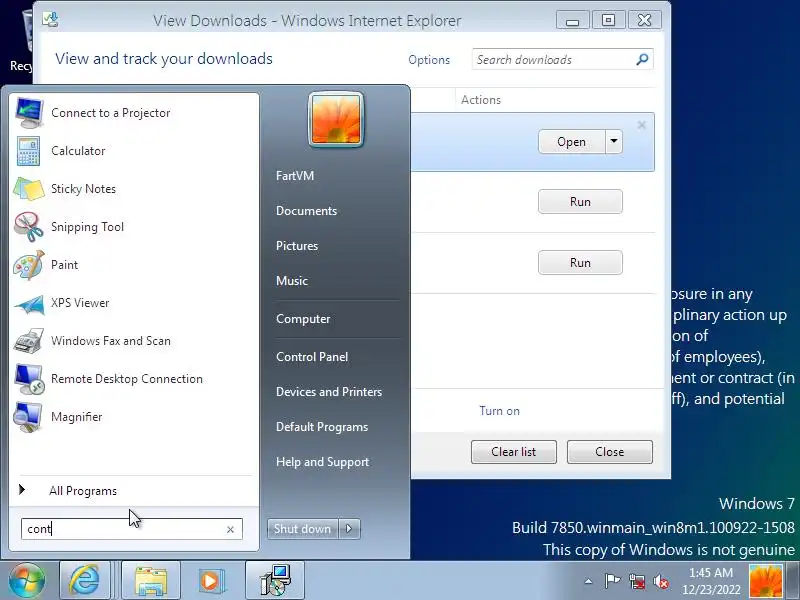This screenshot has height=600, width=800.
Task: Click the taskbar clock and date
Action: [x=711, y=581]
